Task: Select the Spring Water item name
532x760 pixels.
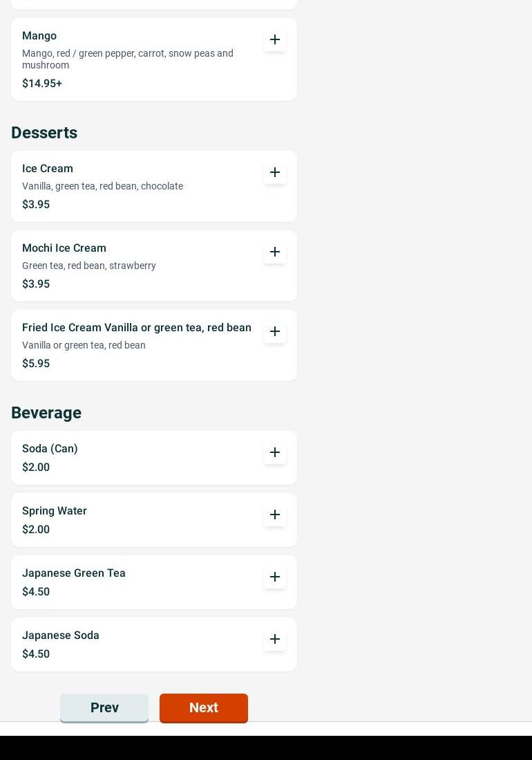Action: [x=55, y=511]
